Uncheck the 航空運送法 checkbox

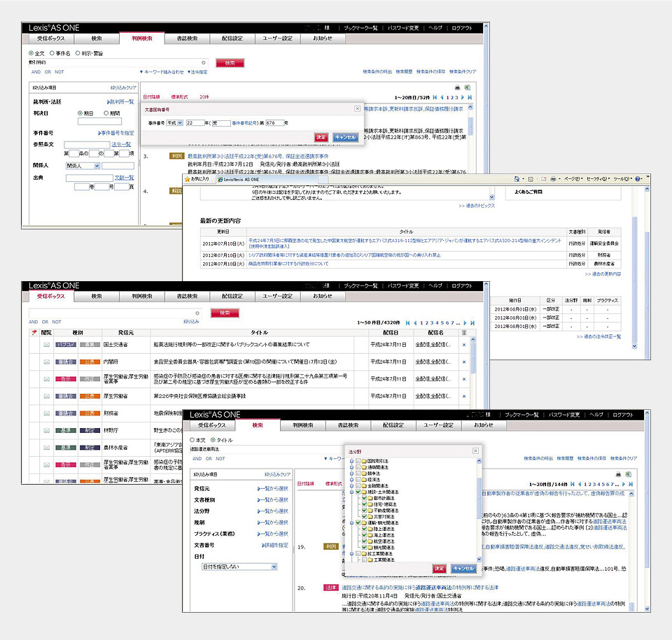[364, 541]
